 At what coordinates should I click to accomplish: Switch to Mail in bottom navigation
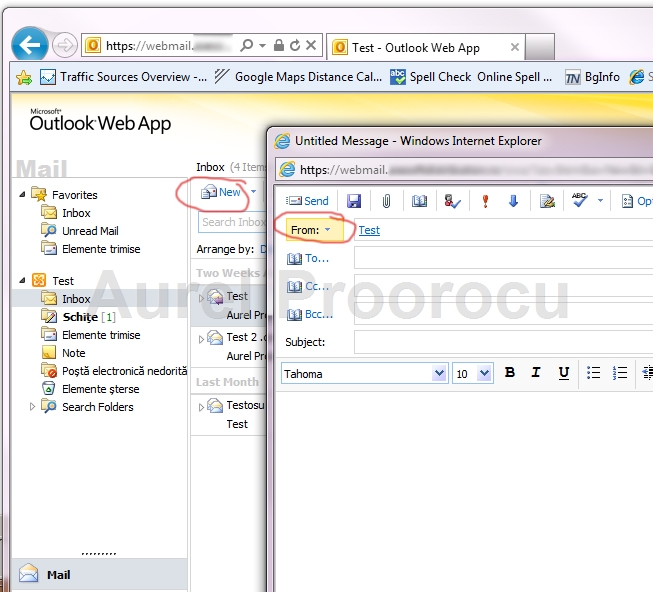(x=100, y=575)
